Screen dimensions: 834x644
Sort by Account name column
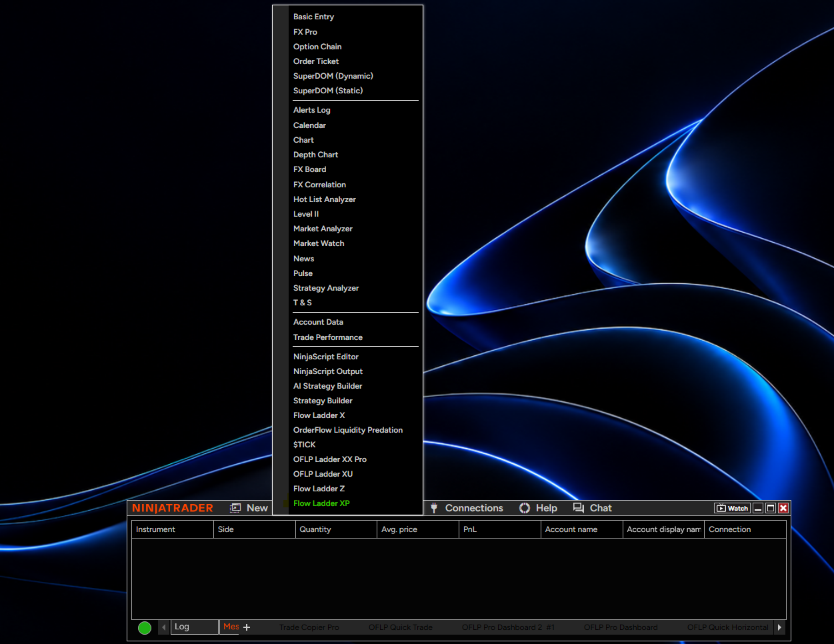pyautogui.click(x=582, y=529)
